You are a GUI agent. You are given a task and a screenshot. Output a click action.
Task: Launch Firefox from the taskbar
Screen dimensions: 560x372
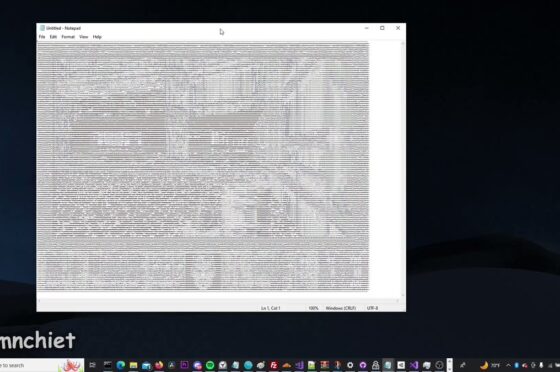(x=159, y=365)
